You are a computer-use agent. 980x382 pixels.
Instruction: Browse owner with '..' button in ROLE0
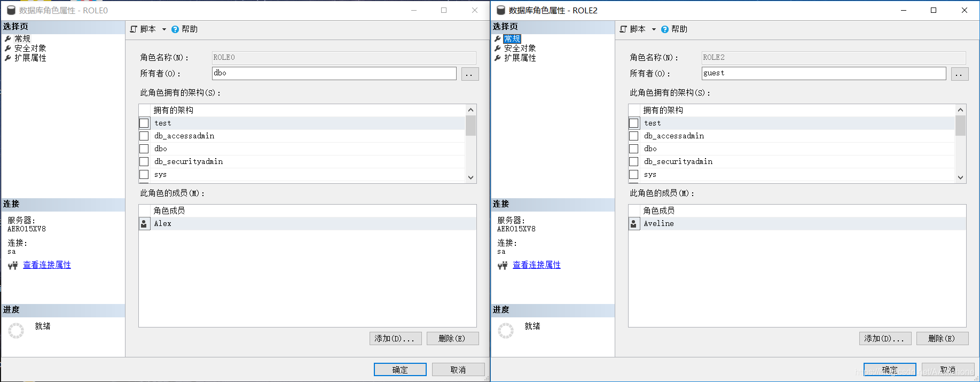[x=470, y=74]
